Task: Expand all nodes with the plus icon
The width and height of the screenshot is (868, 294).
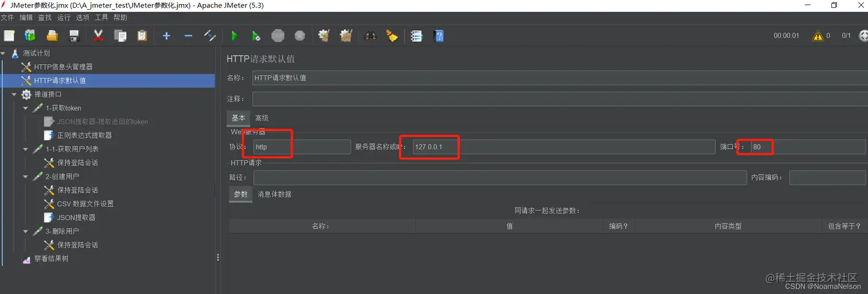Action: click(166, 36)
